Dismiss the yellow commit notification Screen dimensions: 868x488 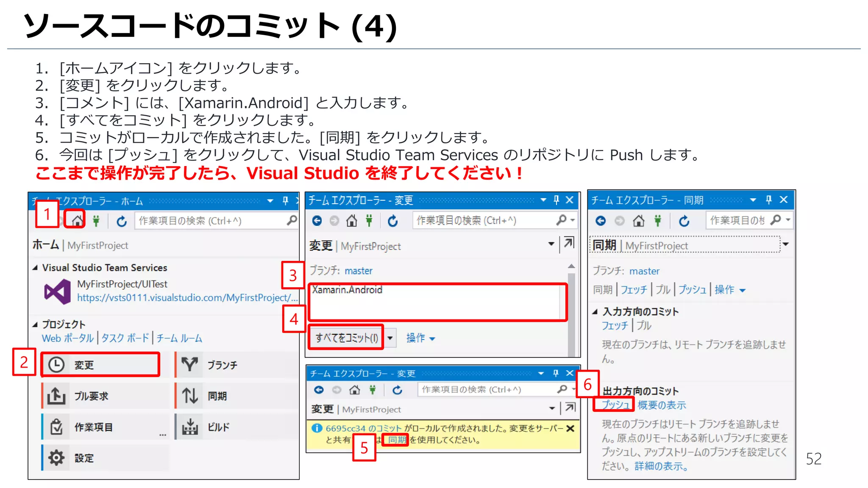570,428
